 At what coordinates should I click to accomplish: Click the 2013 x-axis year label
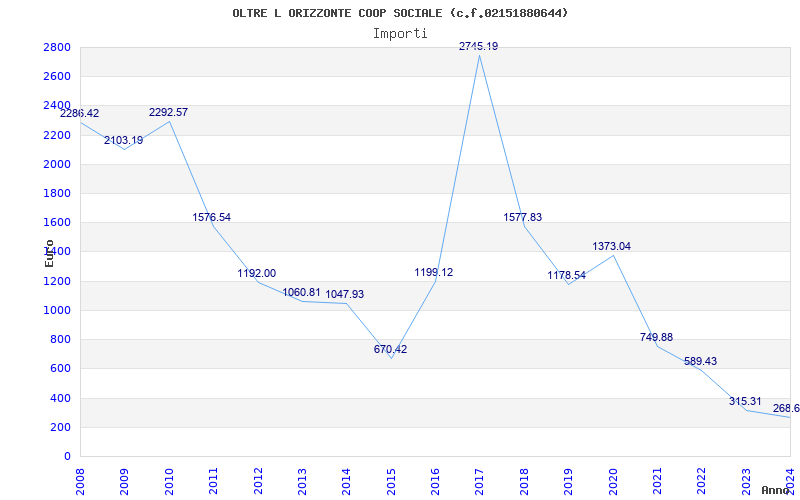302,481
